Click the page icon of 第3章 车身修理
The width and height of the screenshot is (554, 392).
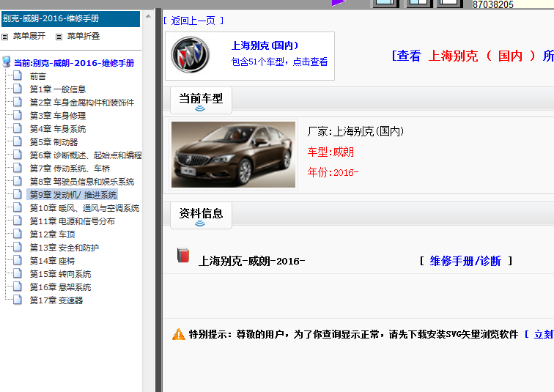pos(18,115)
